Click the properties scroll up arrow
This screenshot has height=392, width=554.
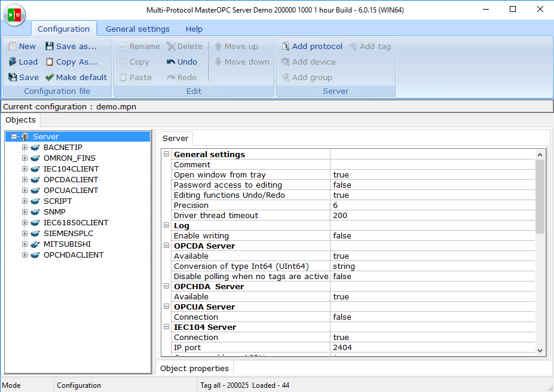pyautogui.click(x=540, y=155)
